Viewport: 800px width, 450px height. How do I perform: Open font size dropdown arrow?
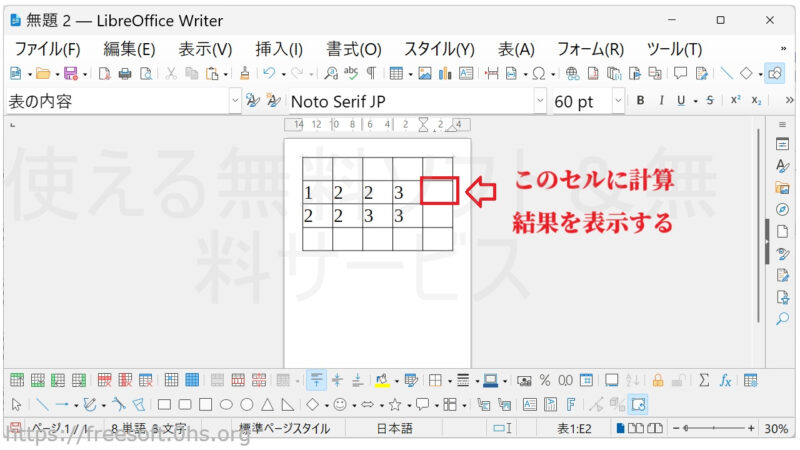618,101
